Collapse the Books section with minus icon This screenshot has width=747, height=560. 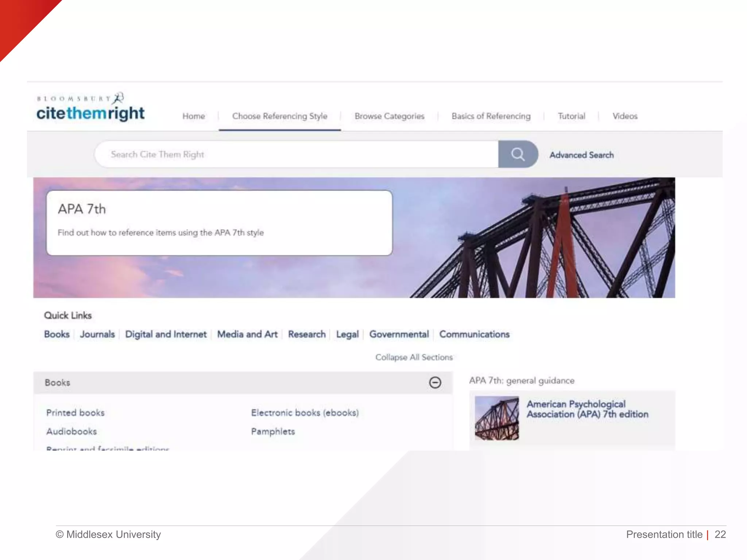pos(435,382)
